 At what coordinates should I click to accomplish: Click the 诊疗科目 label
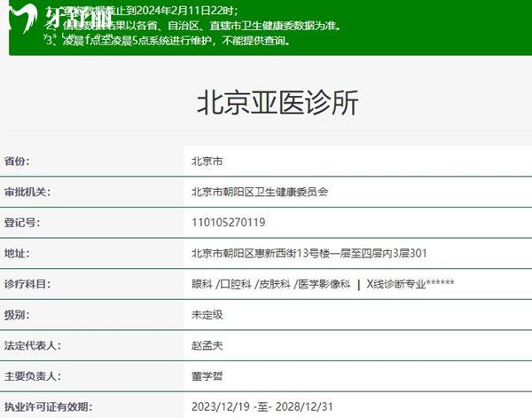tap(27, 284)
